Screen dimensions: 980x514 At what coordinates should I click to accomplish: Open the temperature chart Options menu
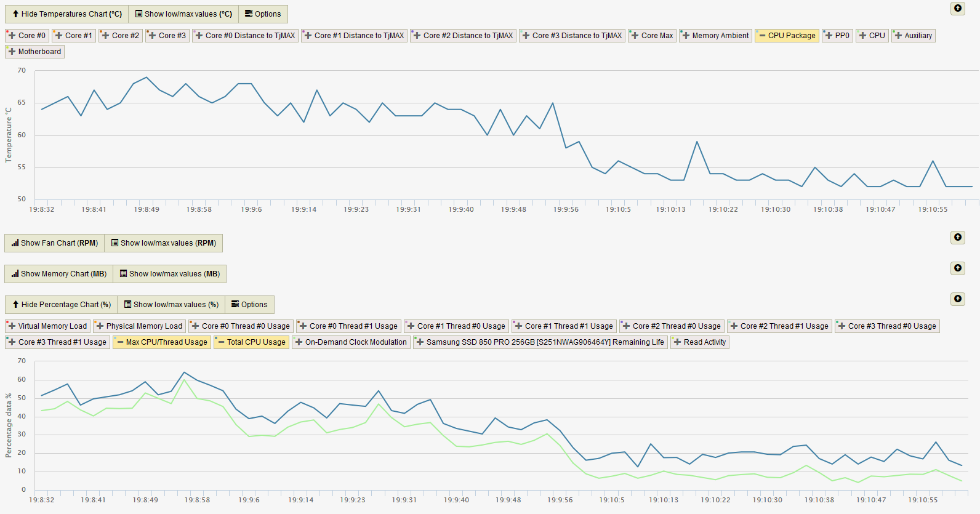pyautogui.click(x=263, y=14)
